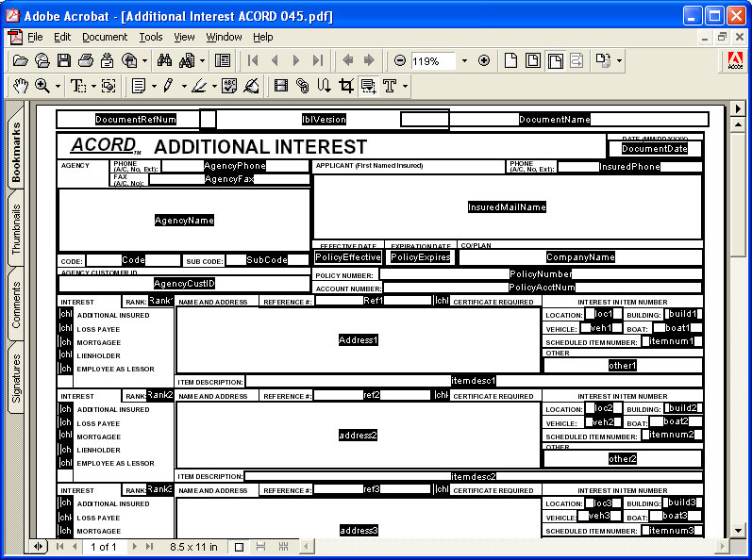Toggle the Additional Insured checkbox in first section
Screen dimensions: 752x560
coord(65,315)
